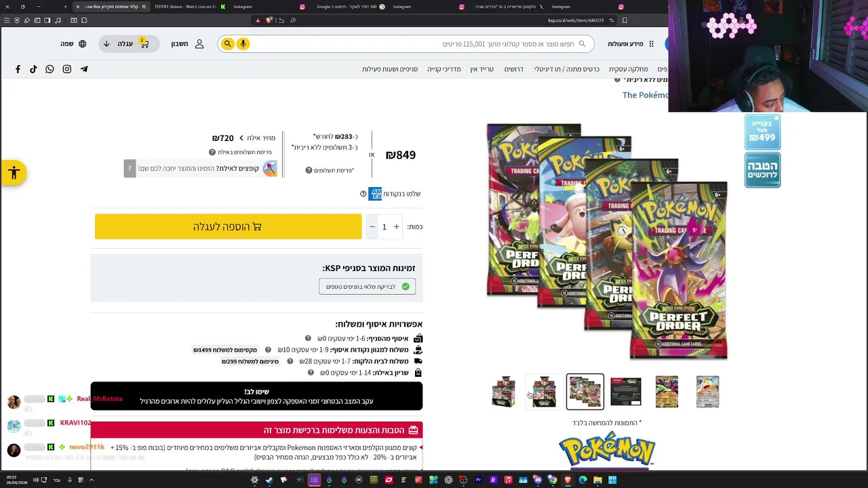Open דרושים menu item
Screen dimensions: 868x488
pyautogui.click(x=513, y=69)
